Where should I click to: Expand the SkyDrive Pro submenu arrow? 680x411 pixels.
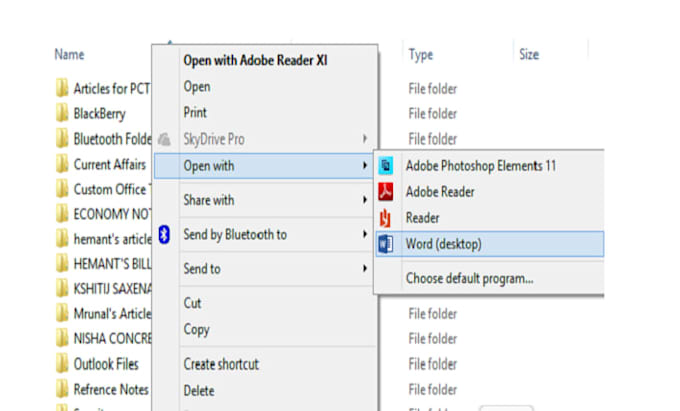pyautogui.click(x=365, y=139)
